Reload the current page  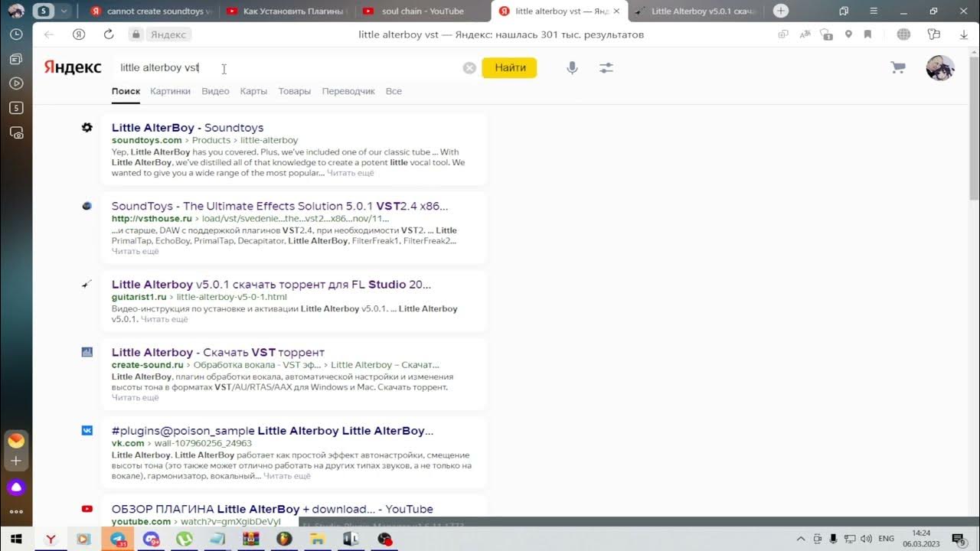tap(109, 34)
